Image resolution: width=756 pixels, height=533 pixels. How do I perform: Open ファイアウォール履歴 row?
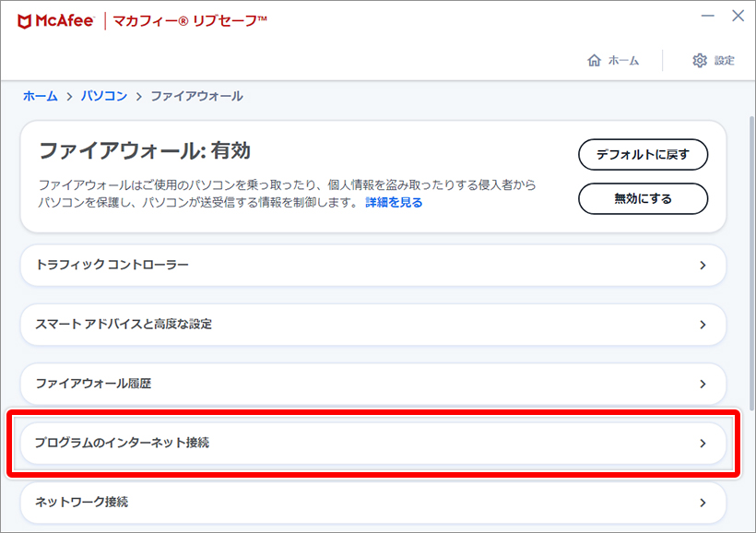373,384
